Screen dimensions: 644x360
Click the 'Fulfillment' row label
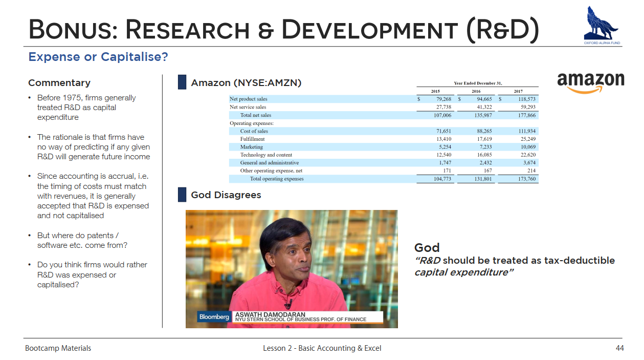coord(253,139)
